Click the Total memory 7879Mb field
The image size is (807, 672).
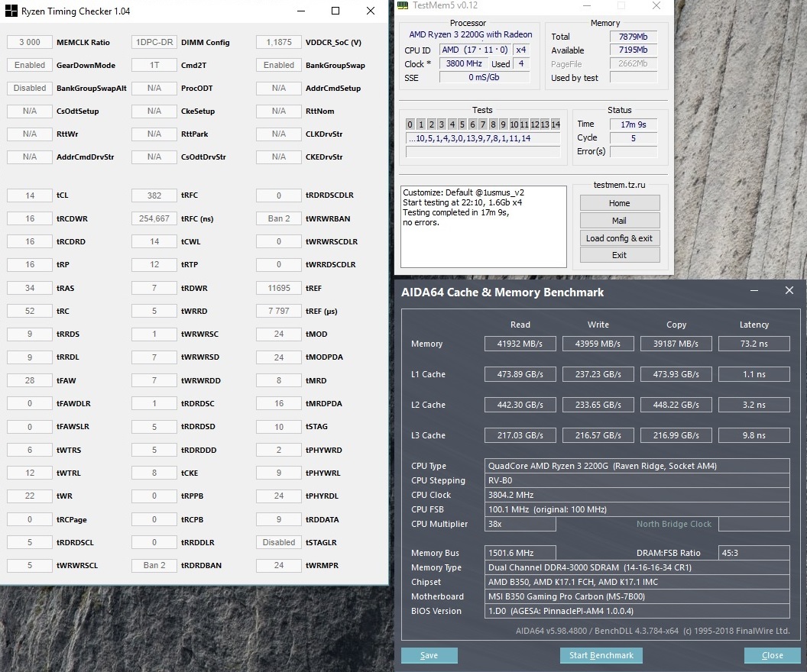point(634,37)
